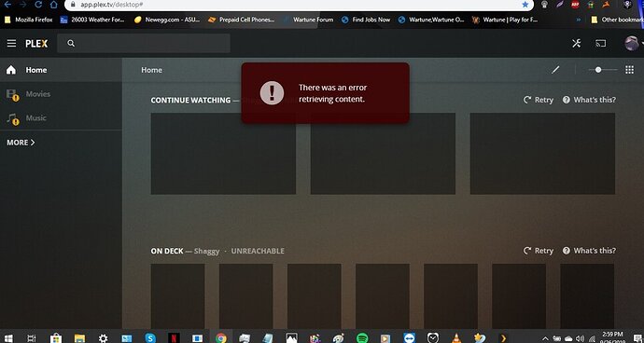This screenshot has width=644, height=343.
Task: Expand hidden bookmarks chevron
Action: point(579,20)
